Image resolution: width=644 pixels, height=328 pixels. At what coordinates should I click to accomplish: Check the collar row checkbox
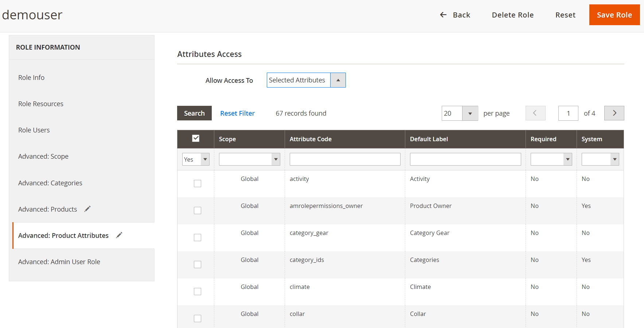(x=198, y=319)
